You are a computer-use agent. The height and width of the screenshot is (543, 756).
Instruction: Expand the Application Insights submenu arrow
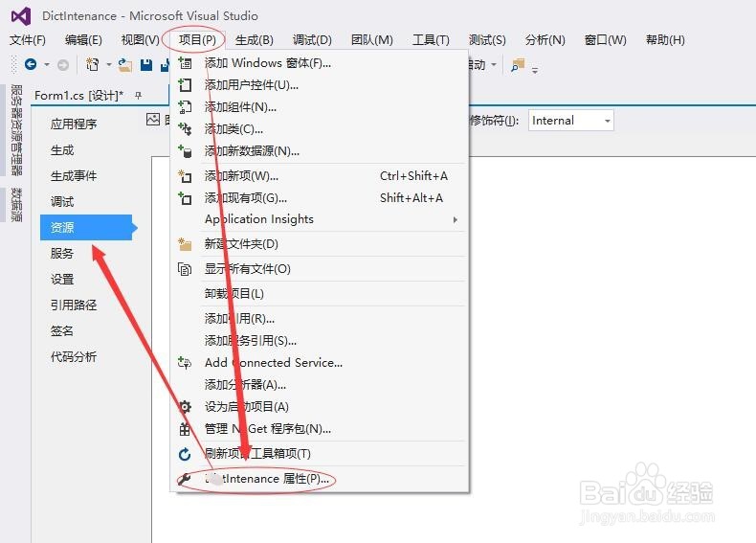point(456,219)
